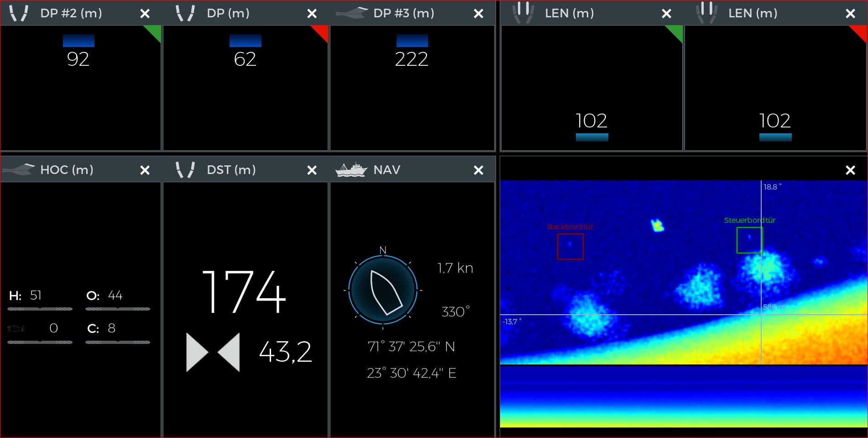This screenshot has height=438, width=868.
Task: Click the red corner marker in LEN panel
Action: coord(860,32)
